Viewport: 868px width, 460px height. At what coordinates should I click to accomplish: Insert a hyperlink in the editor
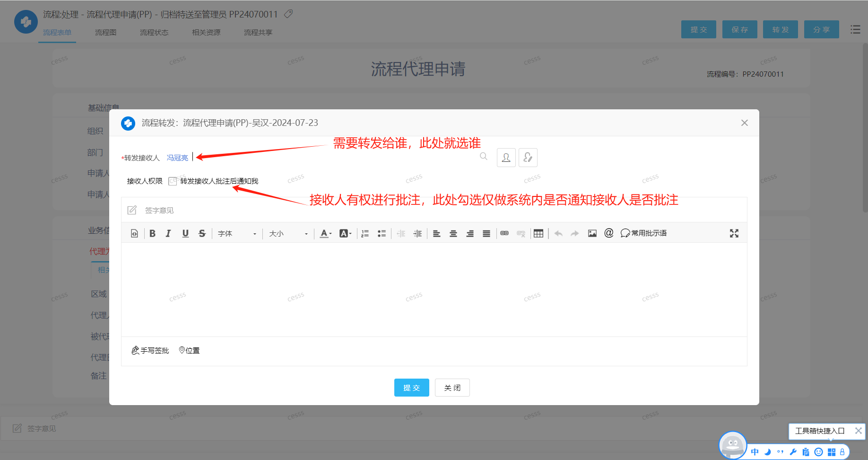tap(504, 233)
